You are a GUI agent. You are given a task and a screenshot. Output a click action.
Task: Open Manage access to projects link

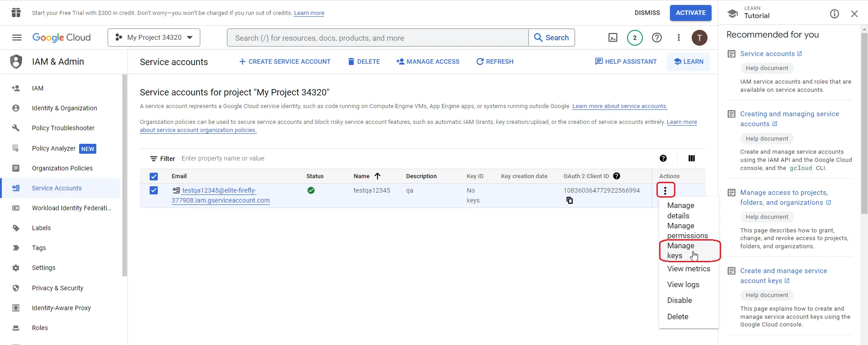[x=786, y=198]
